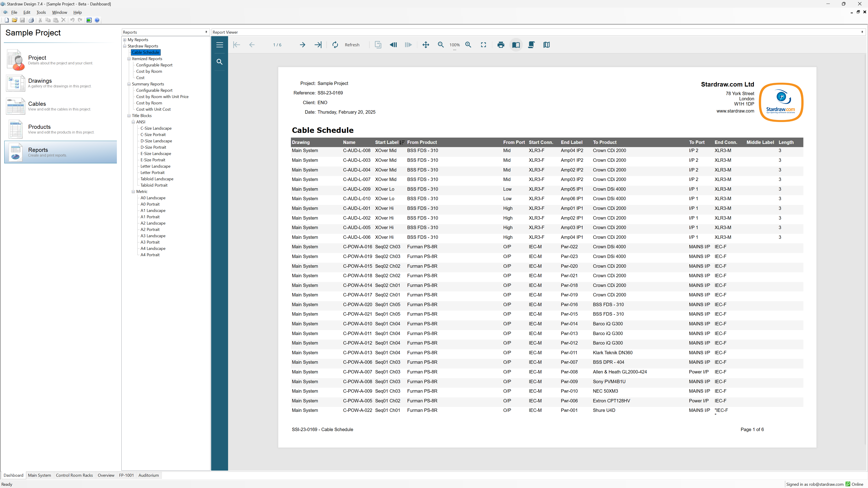Expand the My Reports tree node
868x488 pixels.
(125, 40)
